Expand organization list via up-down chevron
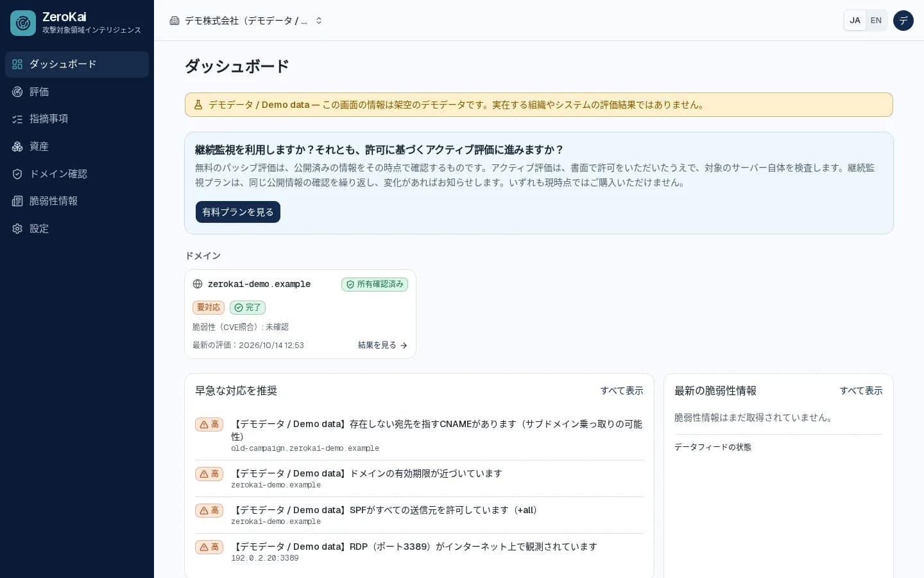This screenshot has height=578, width=924. (x=319, y=21)
